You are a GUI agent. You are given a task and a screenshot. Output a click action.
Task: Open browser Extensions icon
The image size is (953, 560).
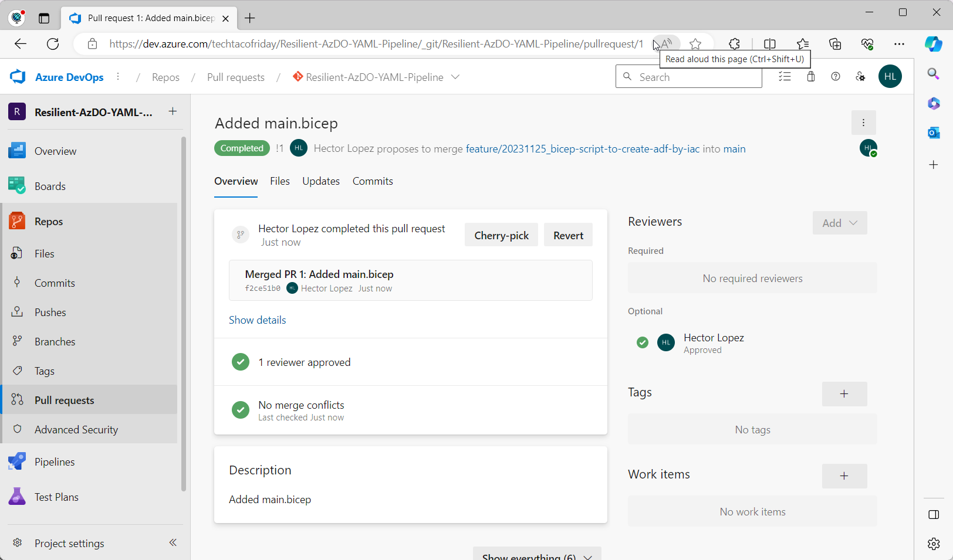click(x=734, y=44)
